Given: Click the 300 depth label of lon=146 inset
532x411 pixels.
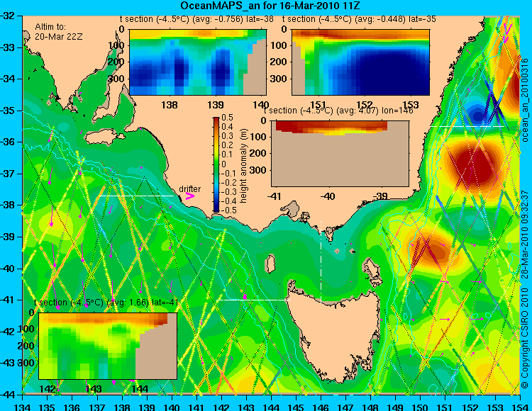Looking at the screenshot, I should [260, 170].
